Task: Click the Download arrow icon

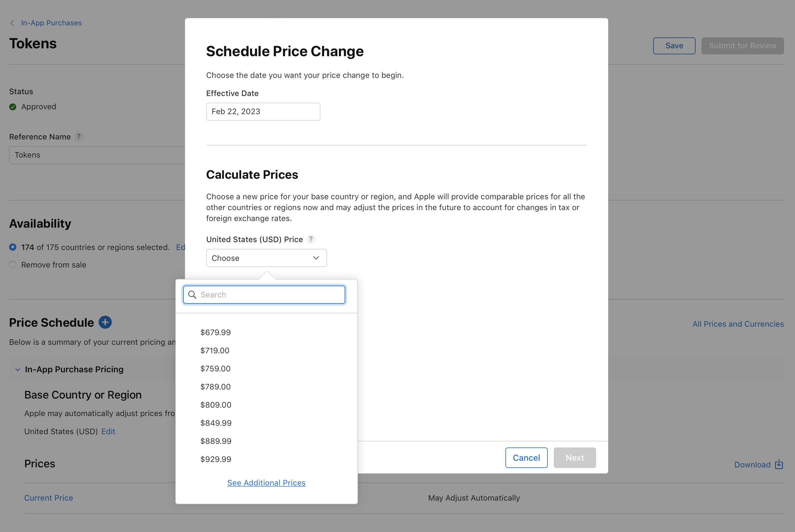Action: (779, 464)
